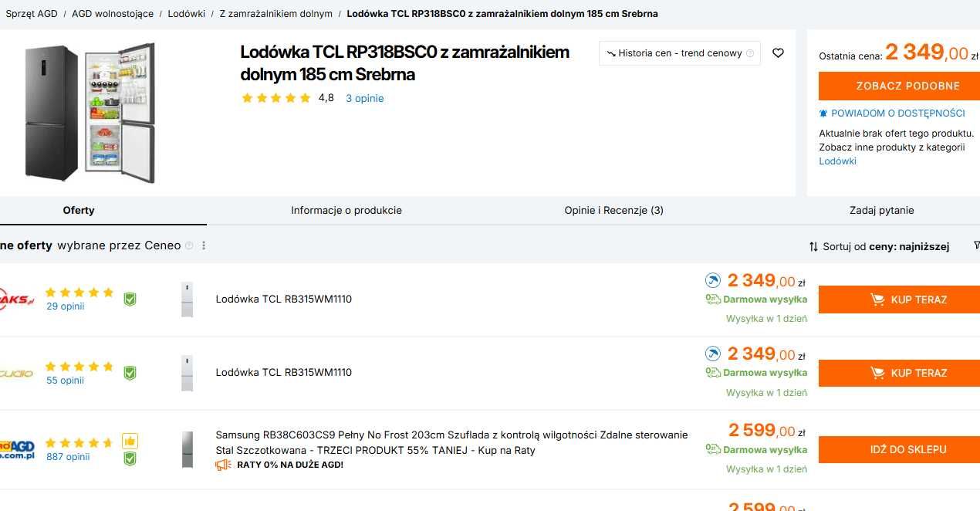Viewport: 980px width, 511px height.
Task: Click RATY 0% NA DUŻE AGD! promo text
Action: click(x=290, y=465)
